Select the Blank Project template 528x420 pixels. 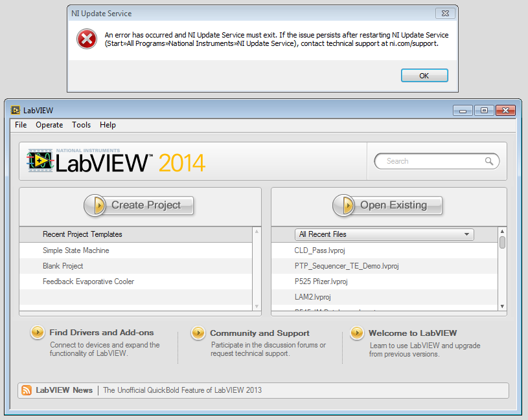coord(135,266)
